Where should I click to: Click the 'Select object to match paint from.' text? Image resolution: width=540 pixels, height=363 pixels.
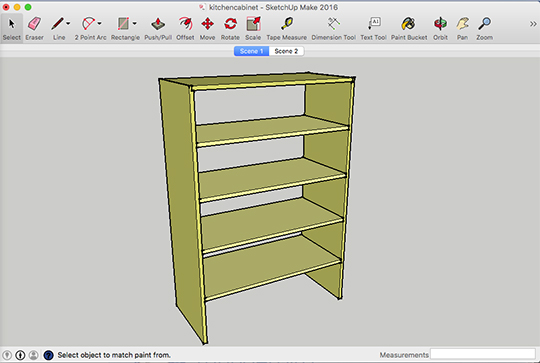tap(114, 355)
